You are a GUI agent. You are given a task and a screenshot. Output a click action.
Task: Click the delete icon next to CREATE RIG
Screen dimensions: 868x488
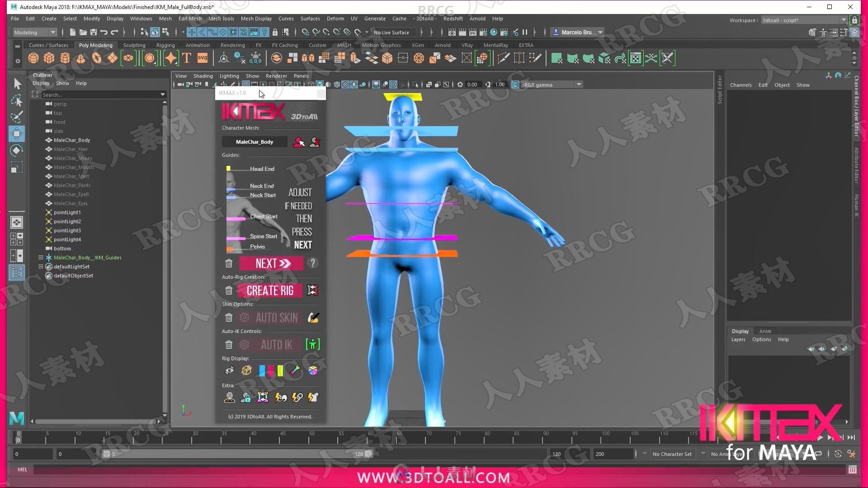pos(228,290)
